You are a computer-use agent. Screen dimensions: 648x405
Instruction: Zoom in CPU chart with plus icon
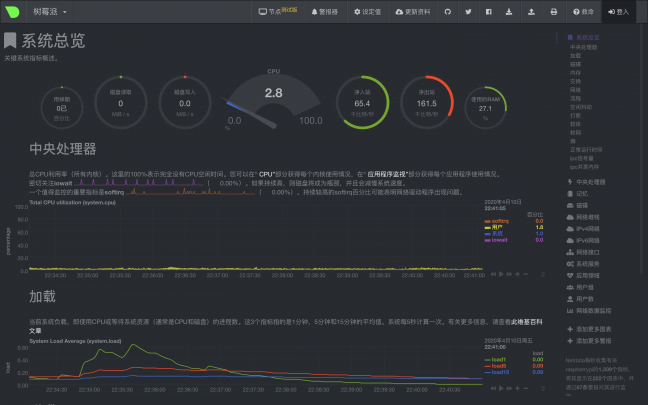coord(517,274)
